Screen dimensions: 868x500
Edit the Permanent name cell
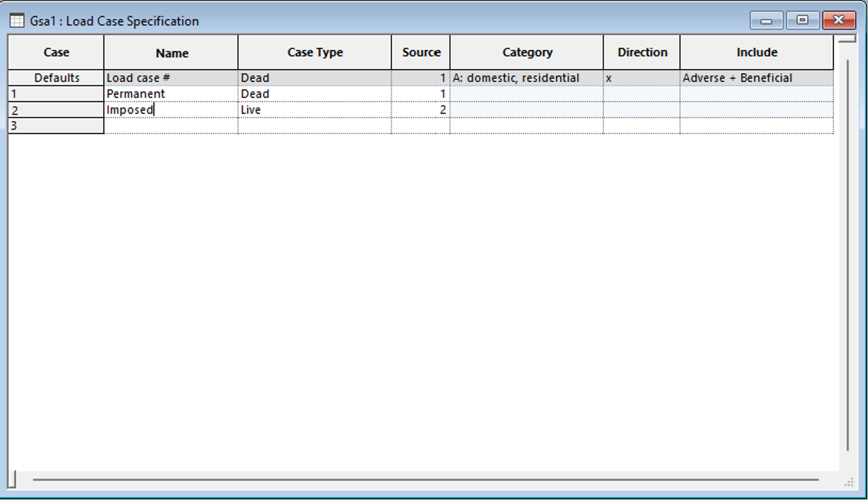(171, 94)
